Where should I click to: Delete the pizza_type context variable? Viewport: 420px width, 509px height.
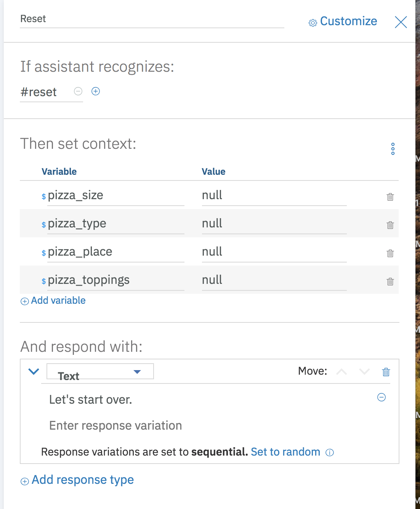390,225
